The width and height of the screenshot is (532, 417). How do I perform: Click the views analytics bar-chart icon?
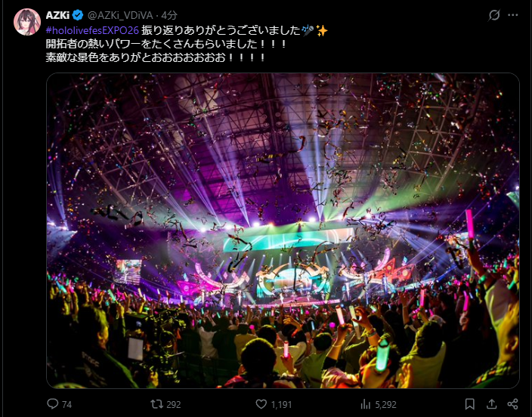click(x=366, y=404)
